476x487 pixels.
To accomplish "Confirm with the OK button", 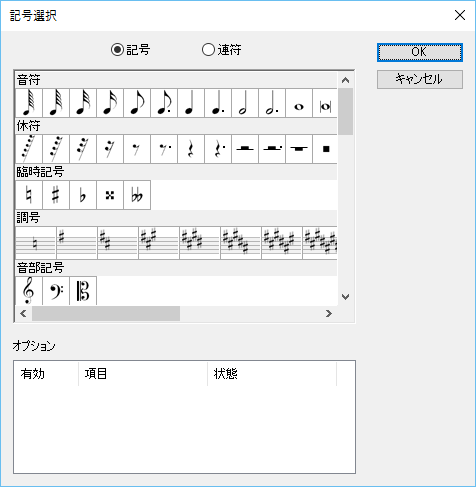I will 420,52.
